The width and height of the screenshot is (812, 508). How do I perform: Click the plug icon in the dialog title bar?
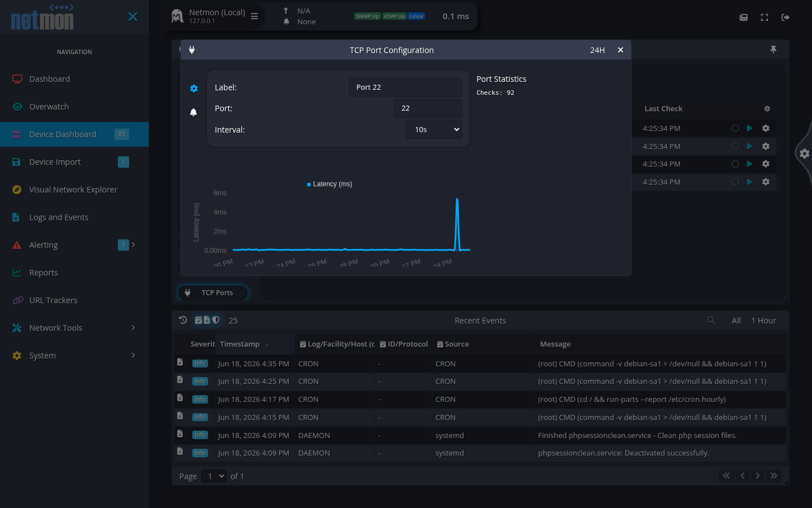coord(192,50)
